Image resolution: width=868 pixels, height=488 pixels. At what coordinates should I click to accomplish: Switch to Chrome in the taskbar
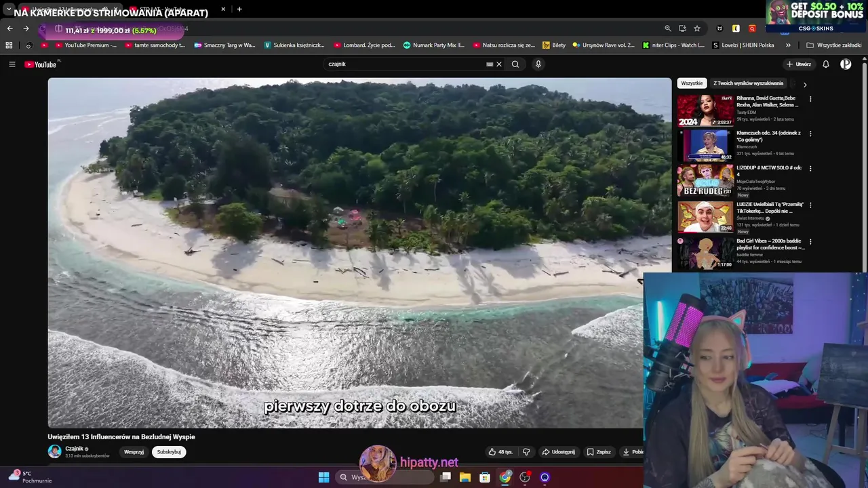[505, 477]
